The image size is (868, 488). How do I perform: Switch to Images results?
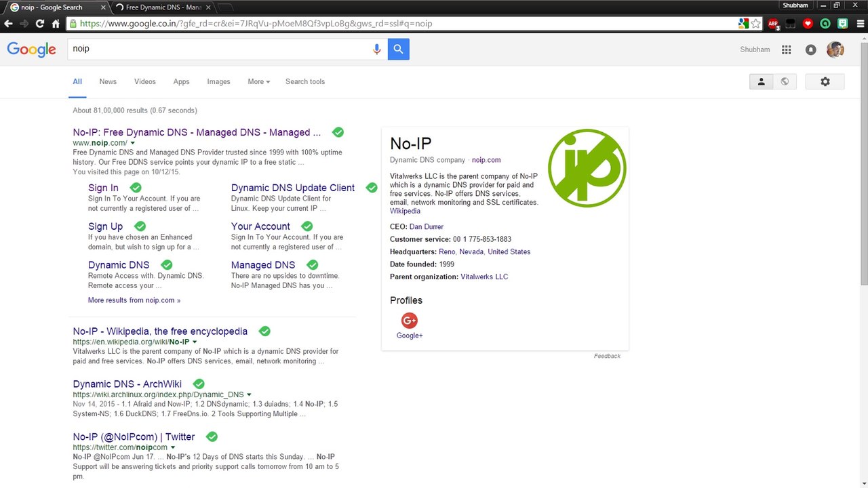click(218, 81)
